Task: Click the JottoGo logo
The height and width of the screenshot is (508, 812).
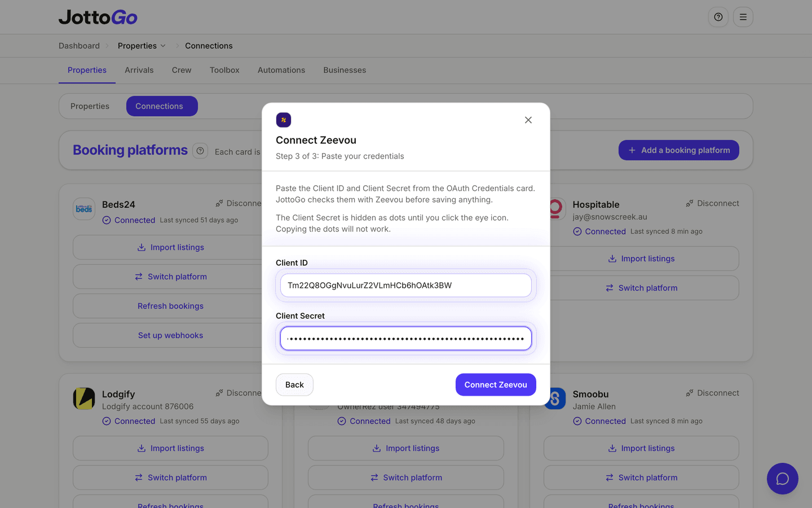Action: point(98,17)
